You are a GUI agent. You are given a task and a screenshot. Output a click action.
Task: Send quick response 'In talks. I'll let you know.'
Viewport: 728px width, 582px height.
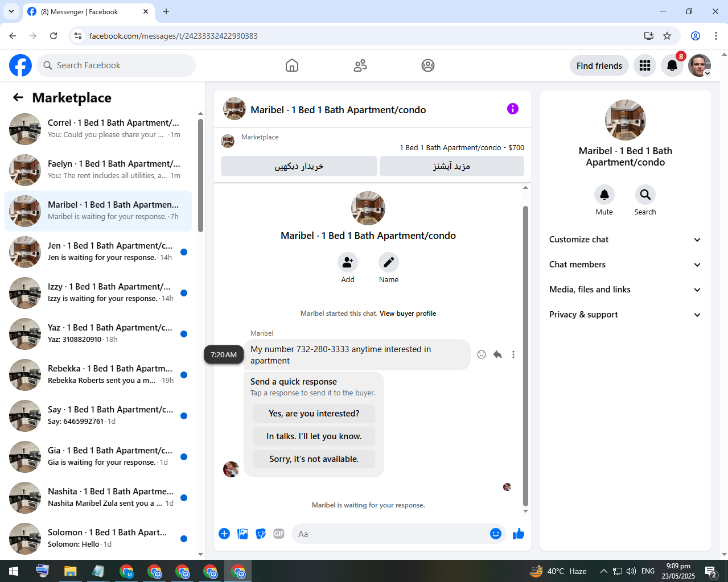point(314,436)
